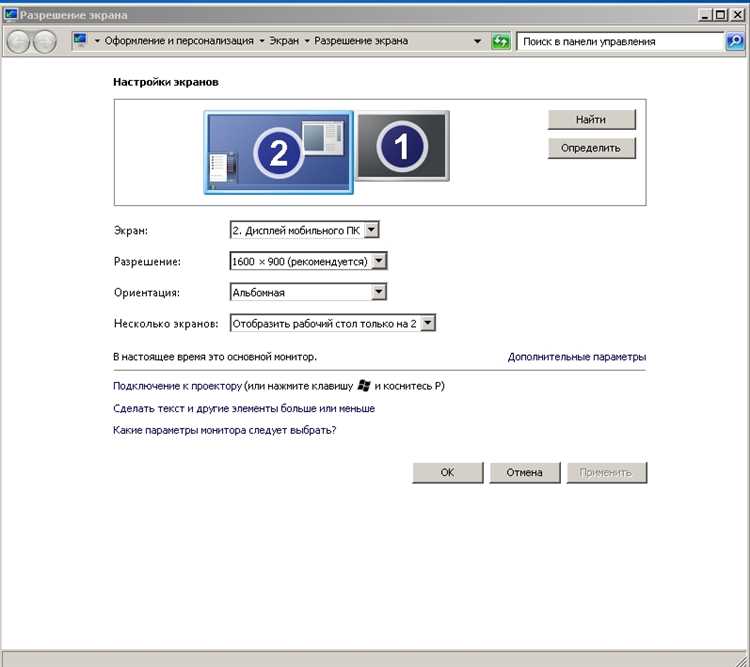Image resolution: width=750 pixels, height=667 pixels.
Task: Expand the address bar history arrow
Action: click(x=477, y=42)
